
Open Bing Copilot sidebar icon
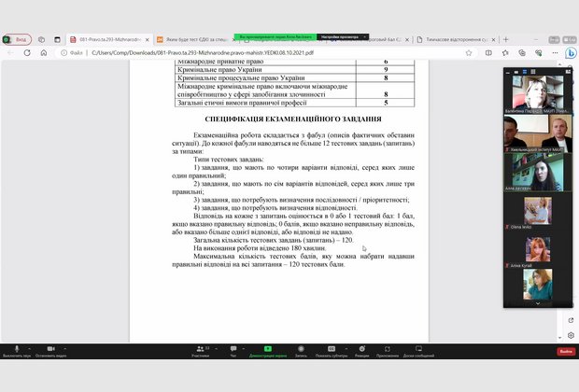(x=571, y=53)
